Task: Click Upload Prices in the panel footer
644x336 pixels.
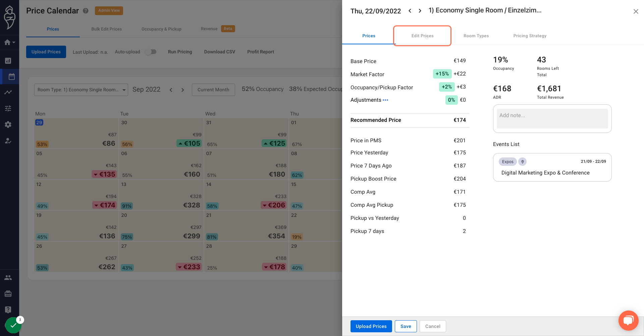Action: click(x=371, y=326)
